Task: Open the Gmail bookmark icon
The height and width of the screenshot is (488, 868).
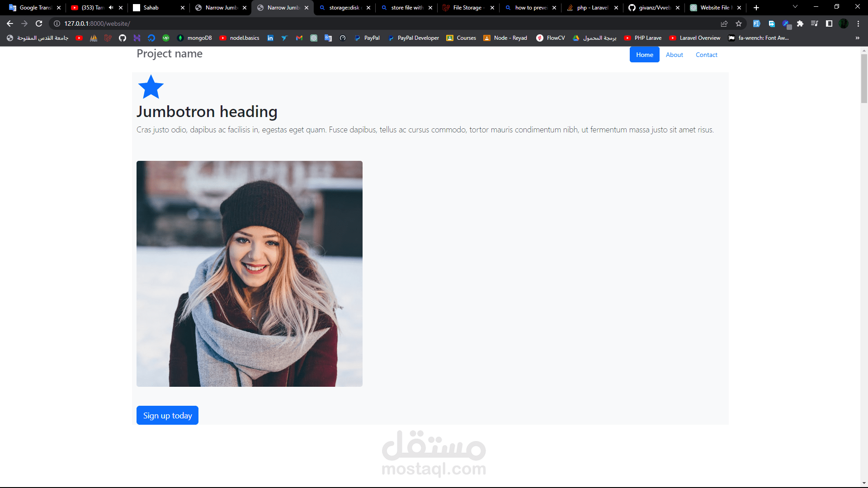Action: [299, 38]
